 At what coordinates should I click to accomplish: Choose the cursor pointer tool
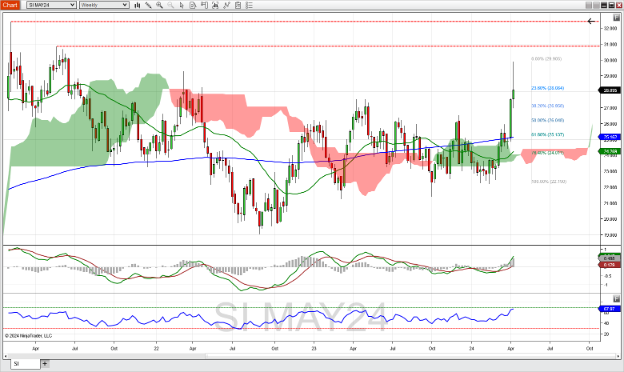[x=181, y=5]
